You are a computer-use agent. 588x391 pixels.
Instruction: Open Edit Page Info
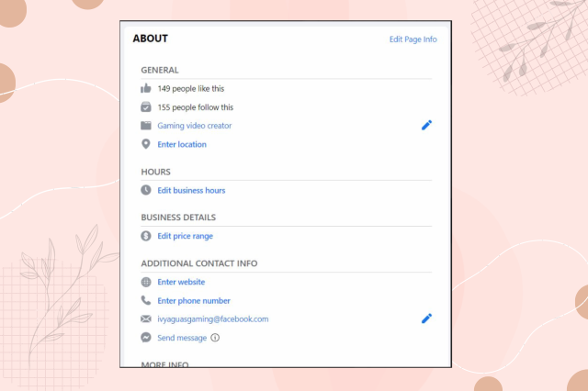point(413,39)
